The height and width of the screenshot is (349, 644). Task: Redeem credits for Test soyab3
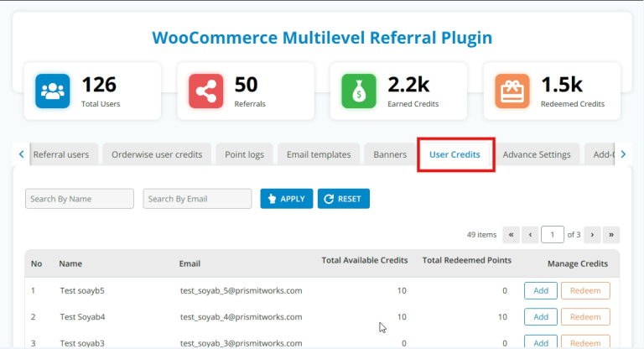[585, 342]
